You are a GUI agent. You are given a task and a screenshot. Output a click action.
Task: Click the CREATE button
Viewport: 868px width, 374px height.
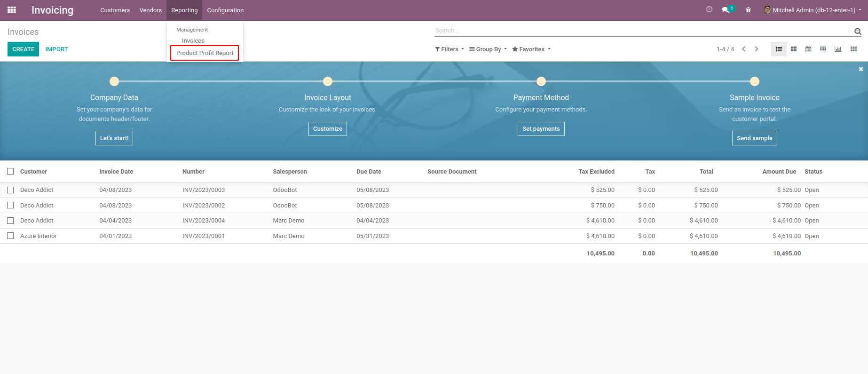23,49
